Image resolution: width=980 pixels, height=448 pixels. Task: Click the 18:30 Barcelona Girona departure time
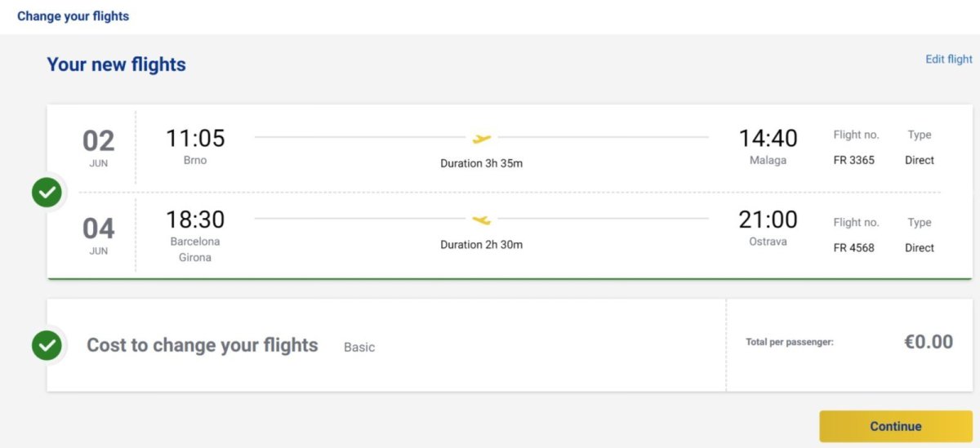[195, 220]
